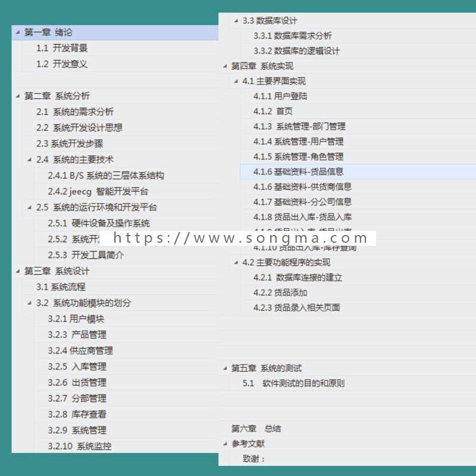Viewport: 476px width, 476px height.
Task: Go to 4.1.1 用户登陆
Action: (x=280, y=96)
